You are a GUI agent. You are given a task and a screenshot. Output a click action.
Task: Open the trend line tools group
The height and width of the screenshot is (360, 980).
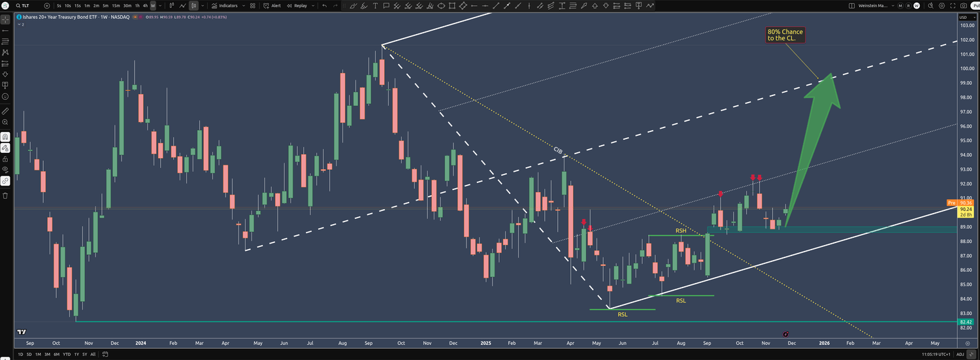(x=5, y=30)
